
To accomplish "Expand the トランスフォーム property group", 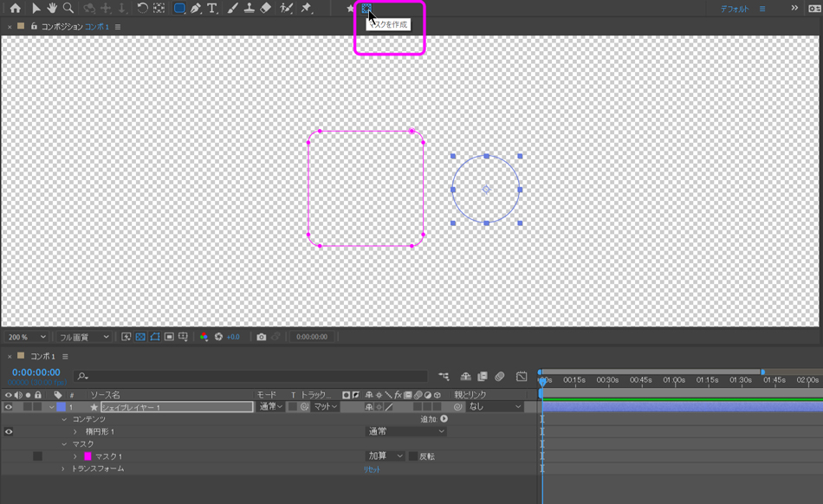I will coord(63,468).
